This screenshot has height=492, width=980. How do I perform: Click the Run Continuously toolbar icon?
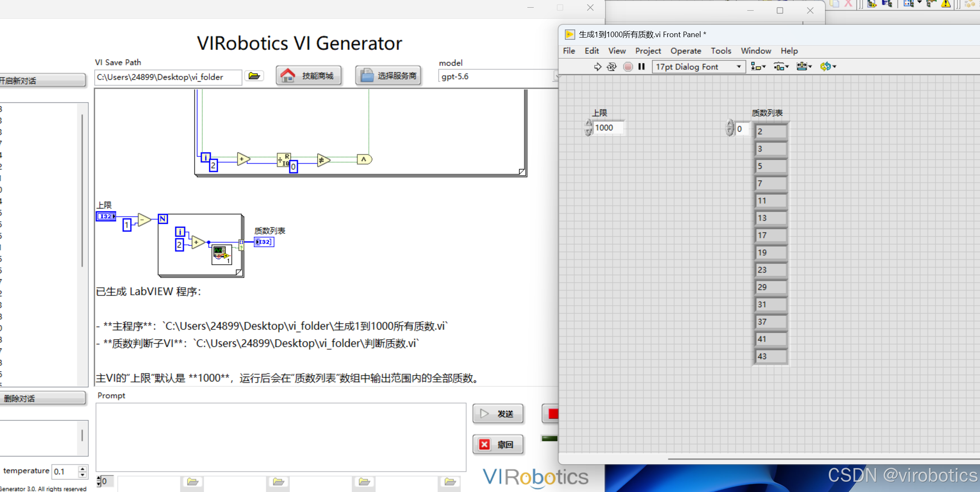click(612, 67)
